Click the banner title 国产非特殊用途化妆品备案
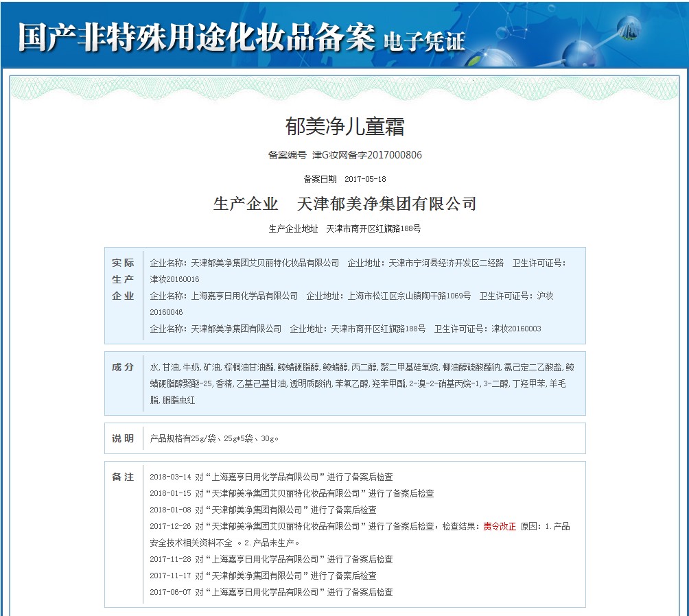 [x=196, y=37]
